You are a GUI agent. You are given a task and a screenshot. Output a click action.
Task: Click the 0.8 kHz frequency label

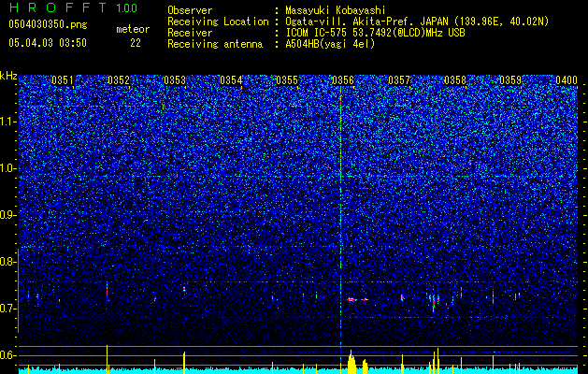coord(7,262)
